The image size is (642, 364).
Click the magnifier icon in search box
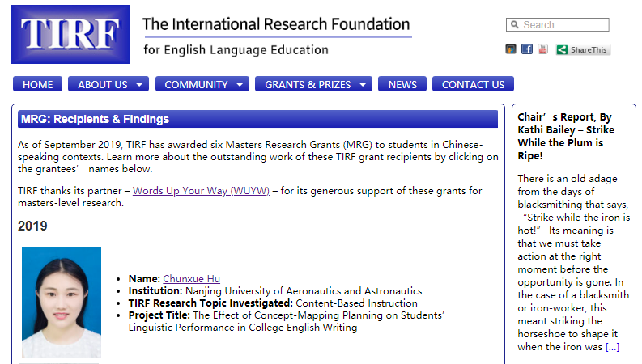pos(514,25)
